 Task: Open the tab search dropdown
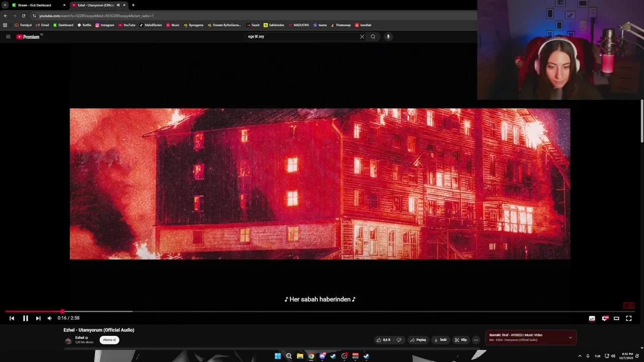point(5,5)
